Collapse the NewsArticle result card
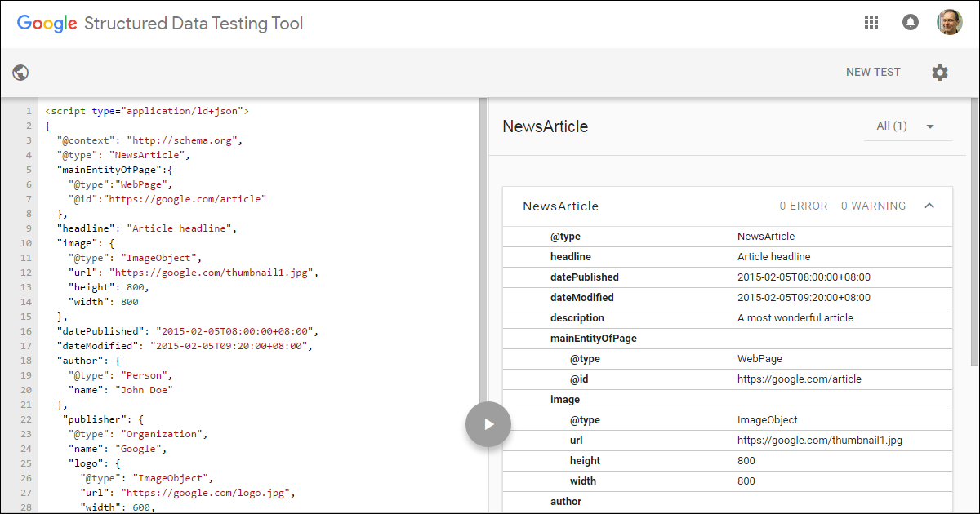980x514 pixels. (929, 206)
